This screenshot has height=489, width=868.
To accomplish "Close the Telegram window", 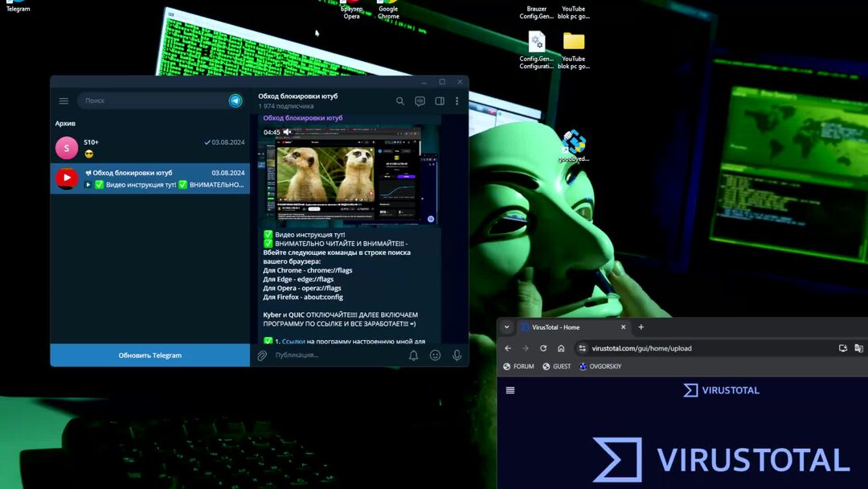I will tap(460, 82).
